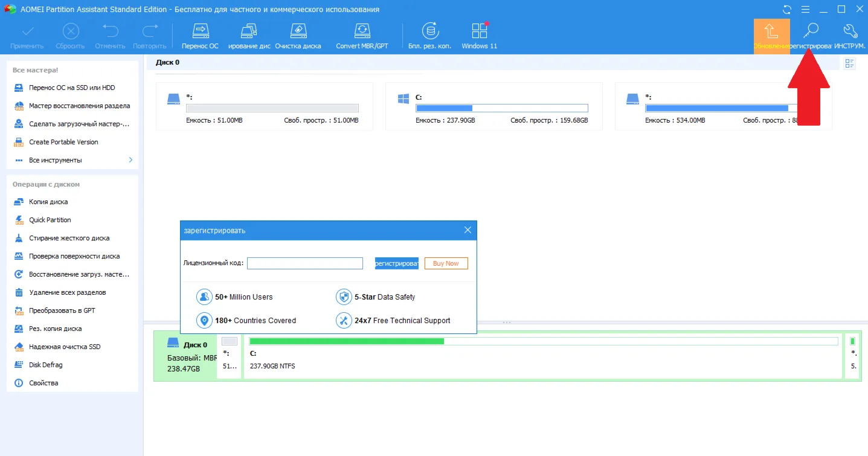Open the disk cloning toolbar tool

pyautogui.click(x=249, y=36)
